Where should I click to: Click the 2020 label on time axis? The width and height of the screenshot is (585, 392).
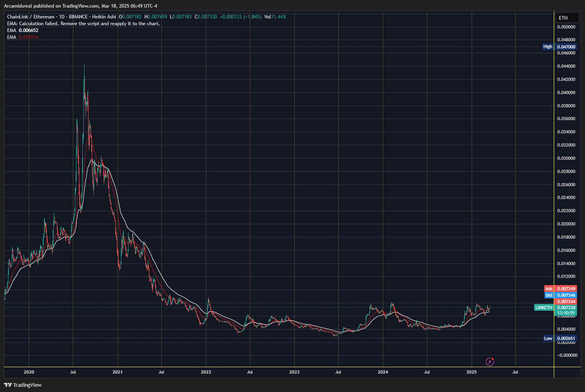[x=29, y=372]
